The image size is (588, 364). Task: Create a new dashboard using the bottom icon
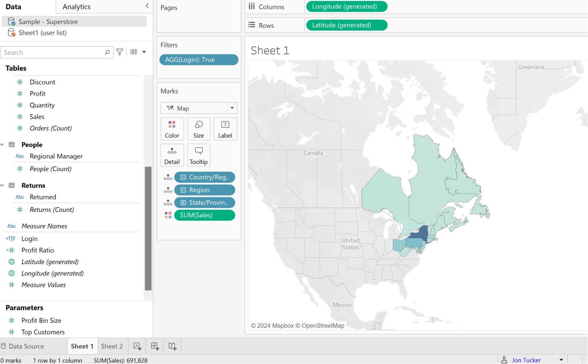pyautogui.click(x=154, y=346)
